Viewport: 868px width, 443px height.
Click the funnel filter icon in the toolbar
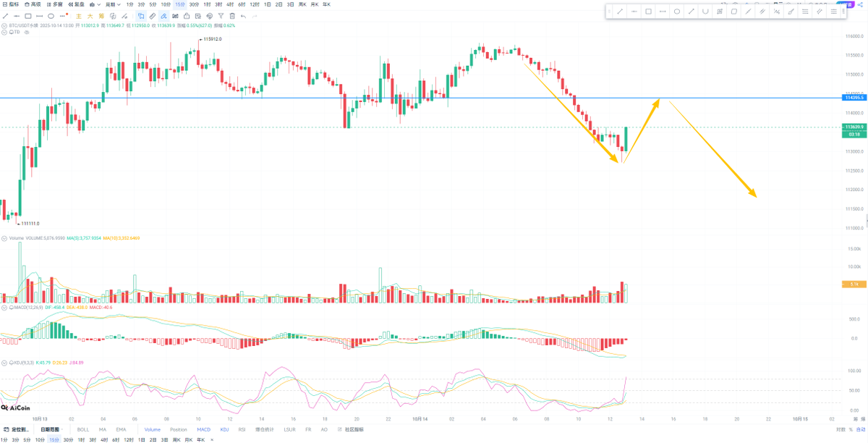[x=221, y=16]
